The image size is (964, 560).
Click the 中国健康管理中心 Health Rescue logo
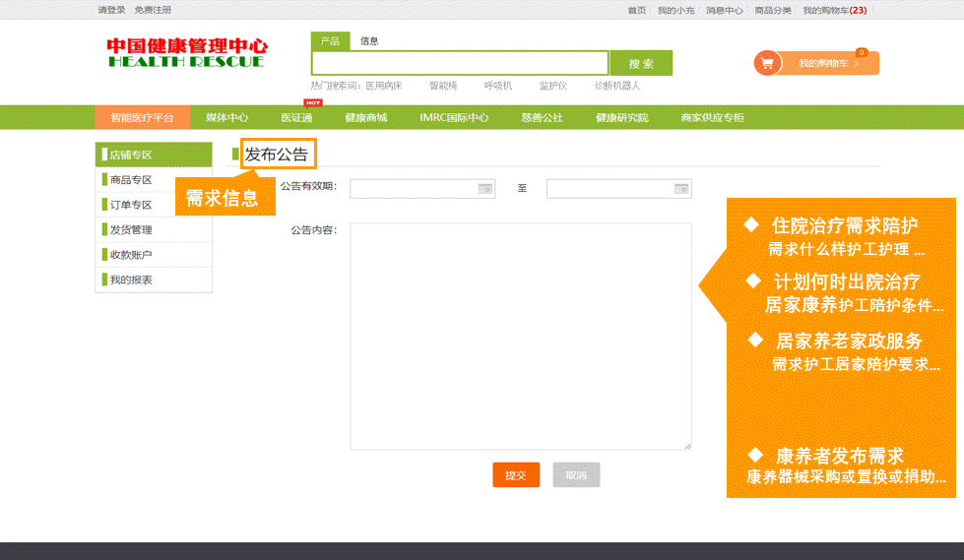187,53
